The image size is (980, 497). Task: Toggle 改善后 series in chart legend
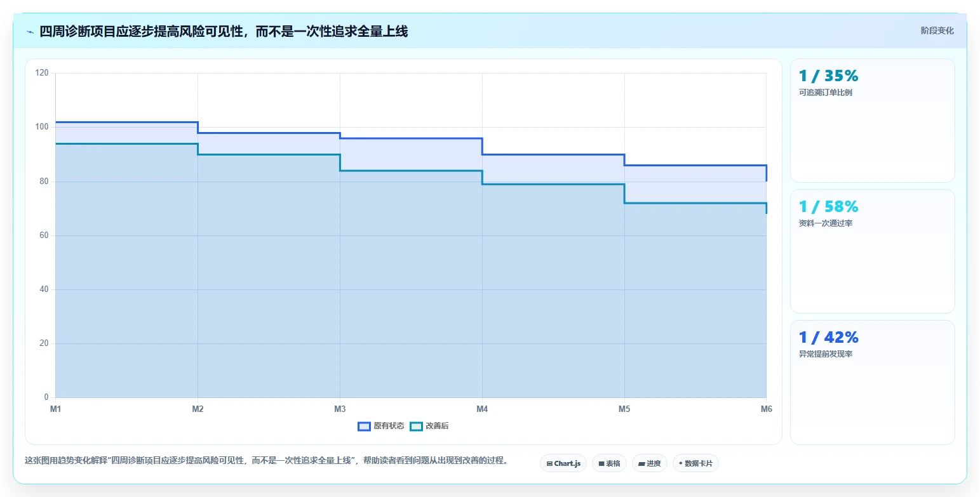coord(429,426)
